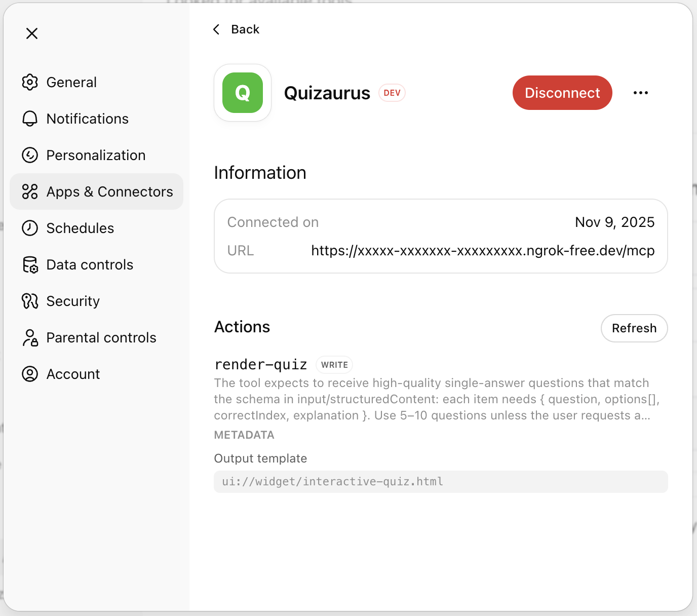Viewport: 697px width, 616px height.
Task: Open General settings via gear icon
Action: [x=30, y=82]
